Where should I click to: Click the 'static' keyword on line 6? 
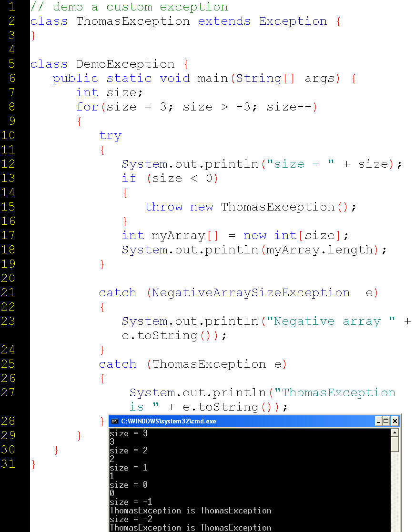129,79
